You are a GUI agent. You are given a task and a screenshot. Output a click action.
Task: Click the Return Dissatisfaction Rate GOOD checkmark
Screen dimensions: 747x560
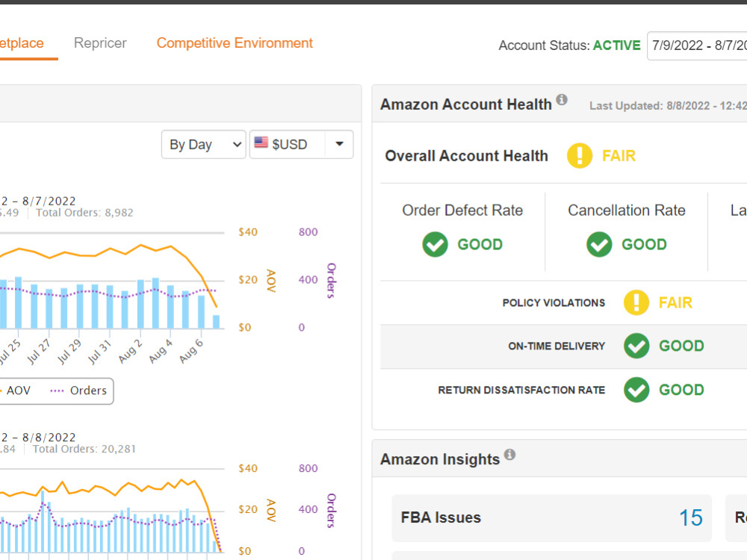click(636, 389)
